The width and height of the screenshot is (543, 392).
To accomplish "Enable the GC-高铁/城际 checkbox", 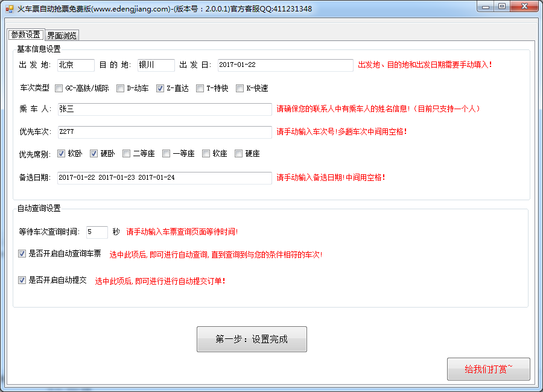I will pyautogui.click(x=59, y=88).
